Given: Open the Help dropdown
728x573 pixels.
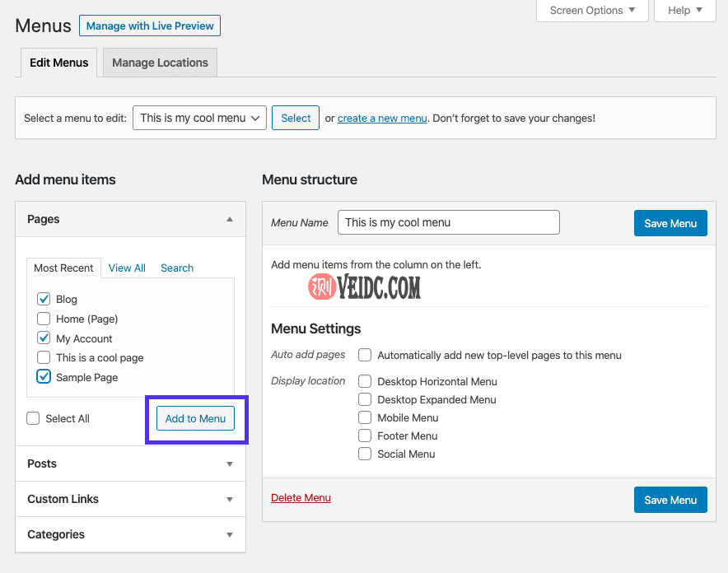Looking at the screenshot, I should pyautogui.click(x=684, y=11).
